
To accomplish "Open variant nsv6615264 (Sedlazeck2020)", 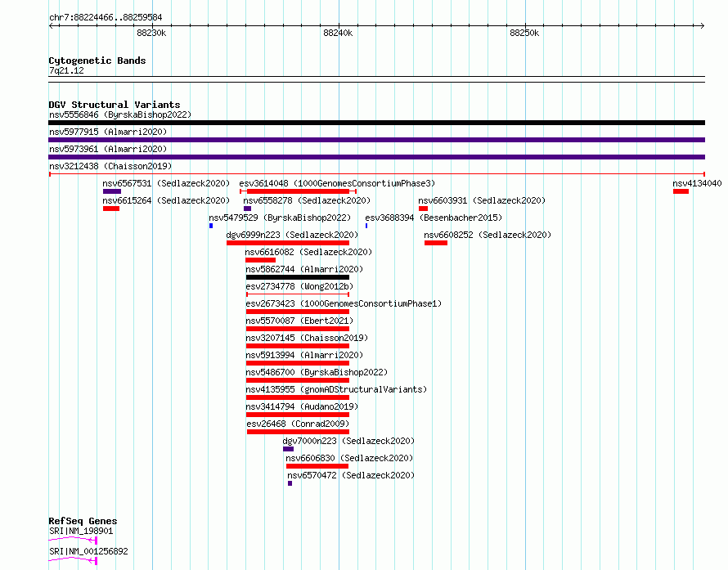I will tap(166, 200).
